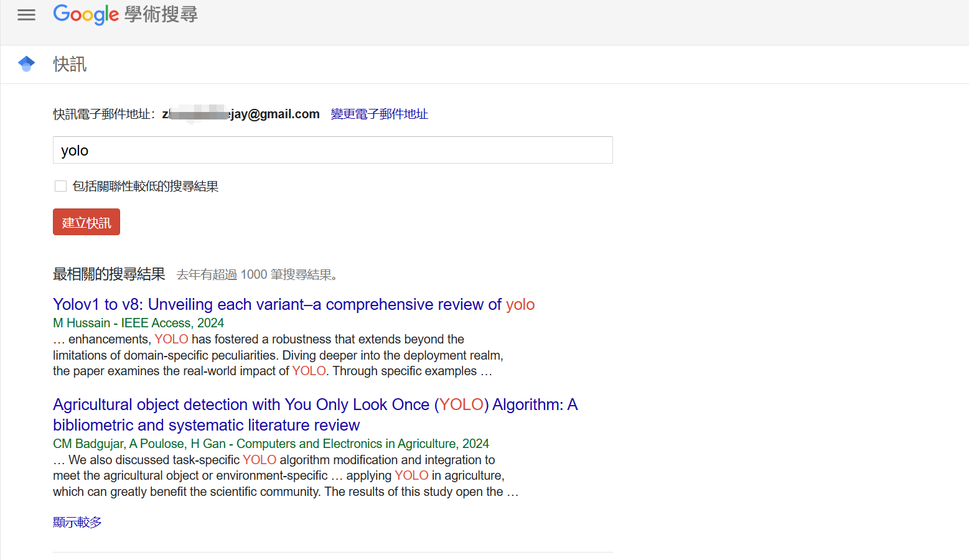Open Yolov1 to v8 review article
969x560 pixels.
(x=294, y=304)
